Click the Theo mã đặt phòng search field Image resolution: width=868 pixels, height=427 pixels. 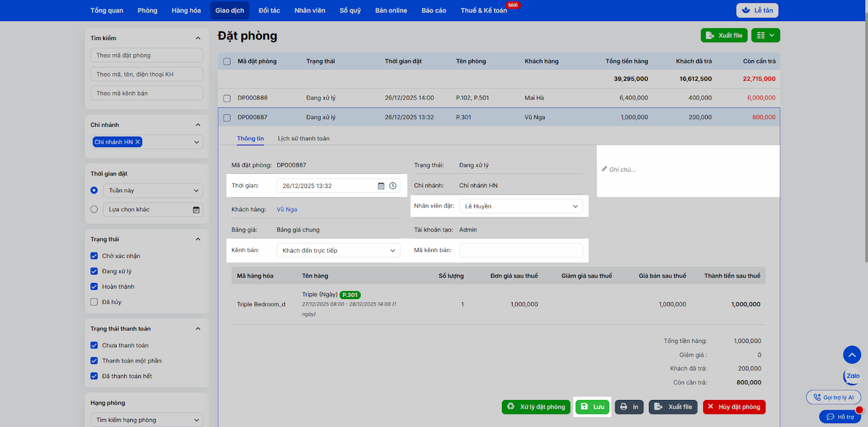(x=147, y=55)
